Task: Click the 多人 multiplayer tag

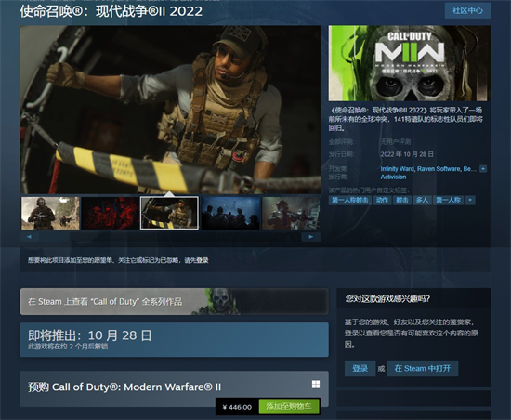Action: (x=422, y=200)
